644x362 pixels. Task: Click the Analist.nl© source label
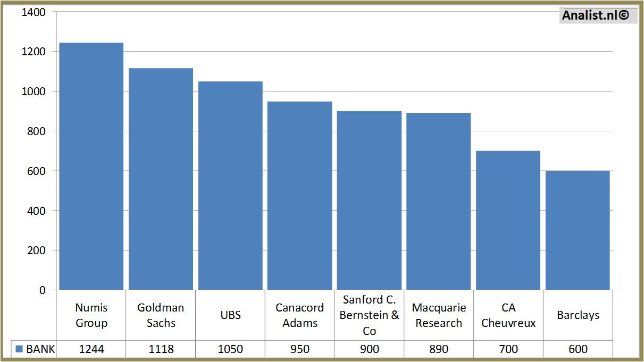pyautogui.click(x=596, y=15)
